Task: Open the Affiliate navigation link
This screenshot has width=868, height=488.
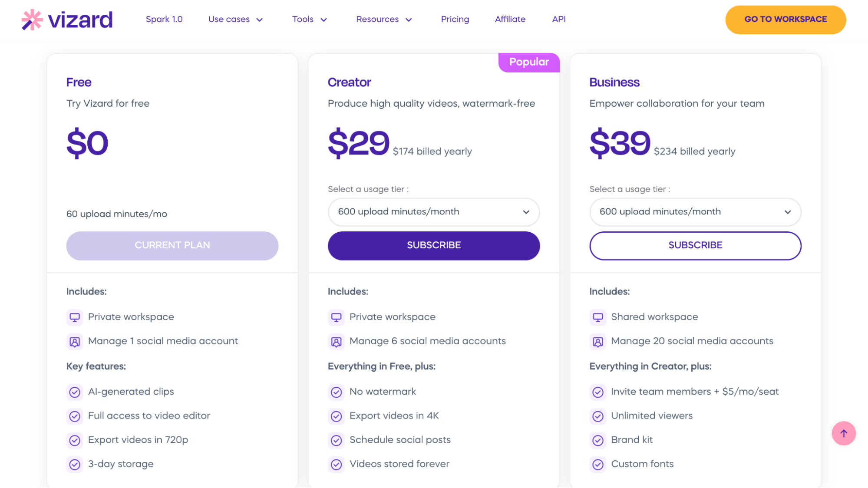Action: [x=510, y=20]
